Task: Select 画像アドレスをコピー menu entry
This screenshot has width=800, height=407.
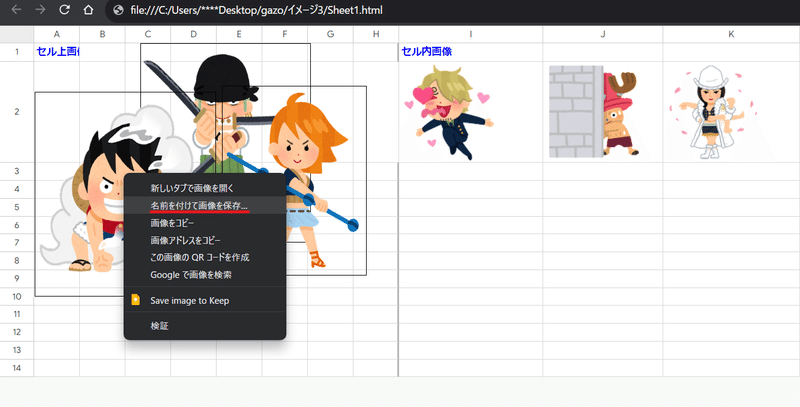Action: (x=205, y=240)
